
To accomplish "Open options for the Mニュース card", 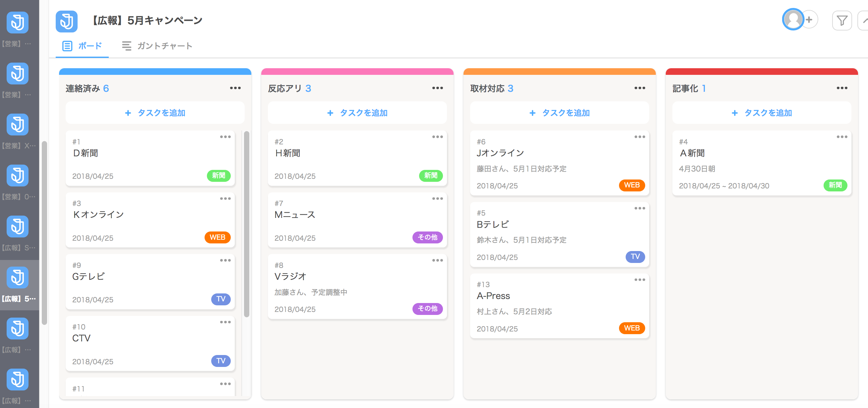I will tap(437, 198).
